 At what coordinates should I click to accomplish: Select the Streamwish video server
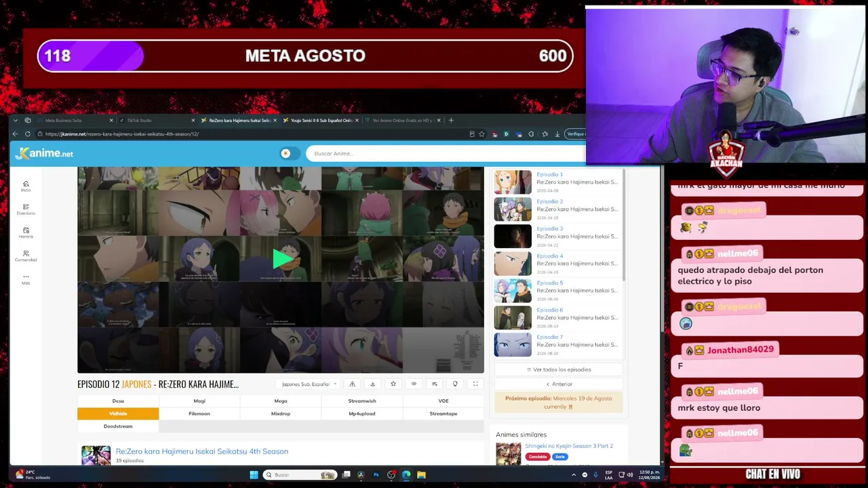(x=362, y=401)
